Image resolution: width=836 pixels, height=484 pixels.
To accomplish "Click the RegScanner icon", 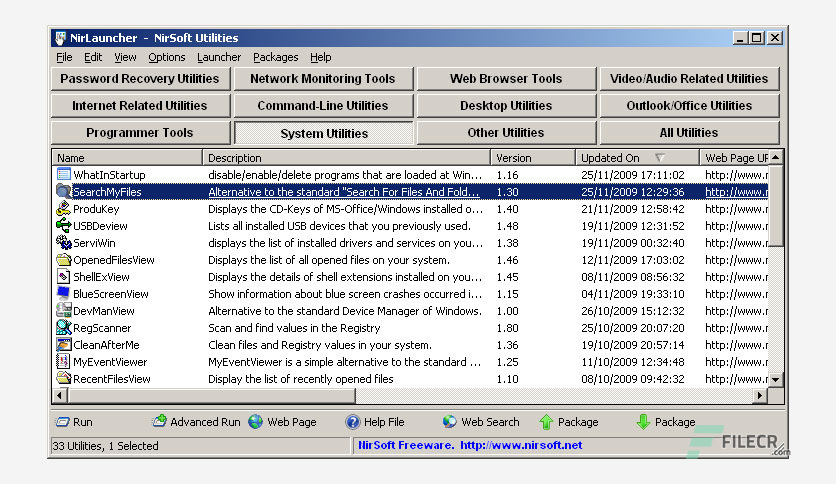I will click(63, 328).
